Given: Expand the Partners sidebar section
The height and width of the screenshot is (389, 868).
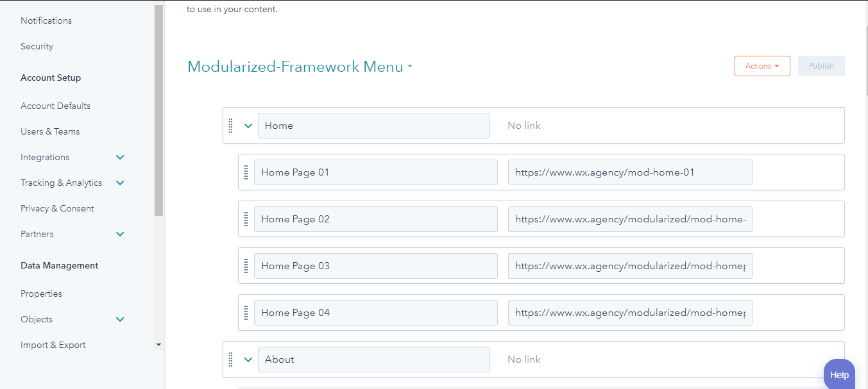Looking at the screenshot, I should coord(120,234).
